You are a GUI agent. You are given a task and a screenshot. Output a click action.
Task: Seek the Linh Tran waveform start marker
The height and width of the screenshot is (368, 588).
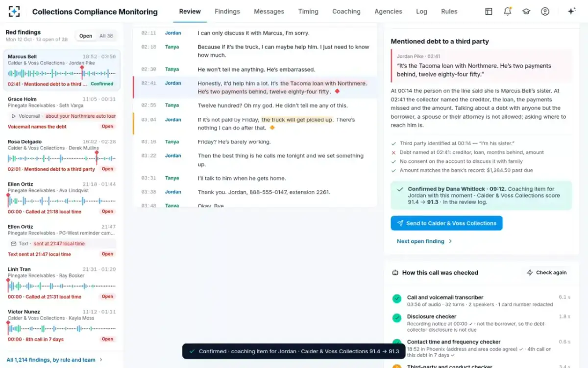coord(8,285)
